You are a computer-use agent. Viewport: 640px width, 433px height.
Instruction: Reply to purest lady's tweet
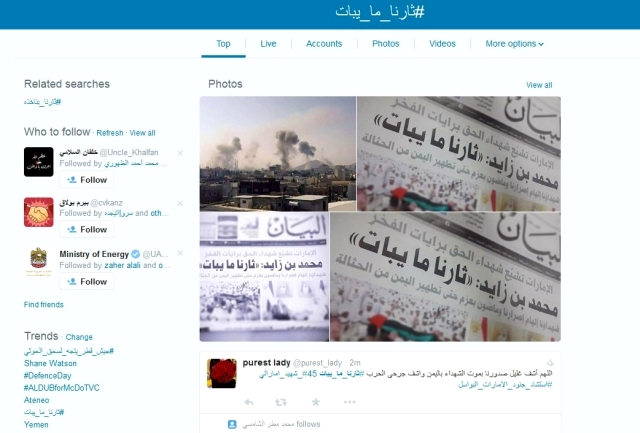249,402
